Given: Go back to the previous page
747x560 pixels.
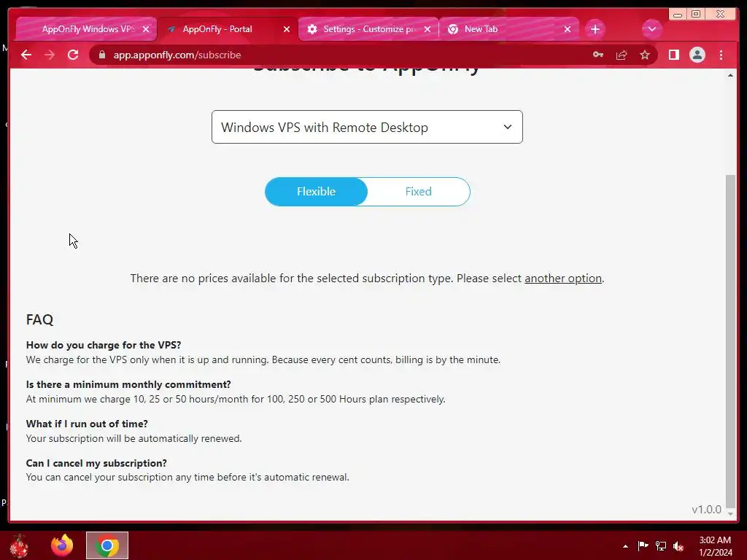Looking at the screenshot, I should [x=26, y=55].
